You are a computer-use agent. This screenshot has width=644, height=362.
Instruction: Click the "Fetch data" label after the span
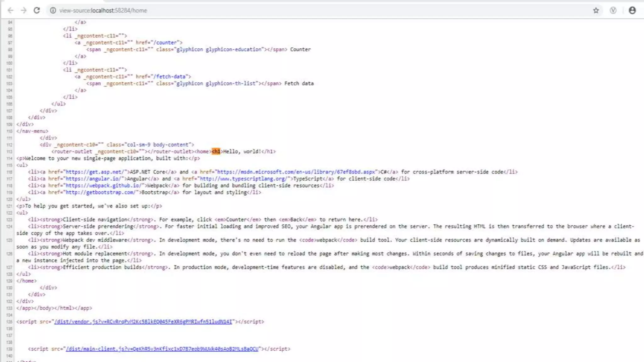coord(299,83)
